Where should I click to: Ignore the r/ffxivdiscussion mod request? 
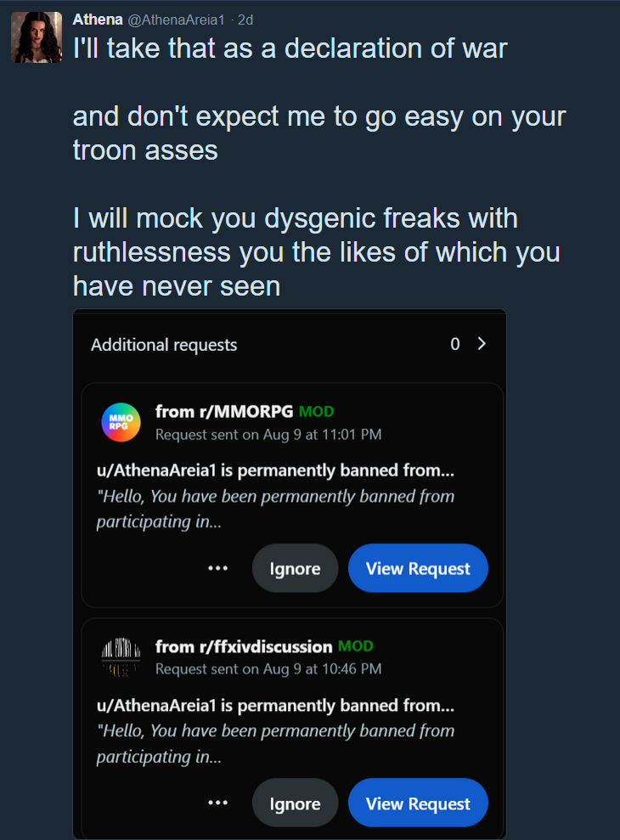click(296, 803)
